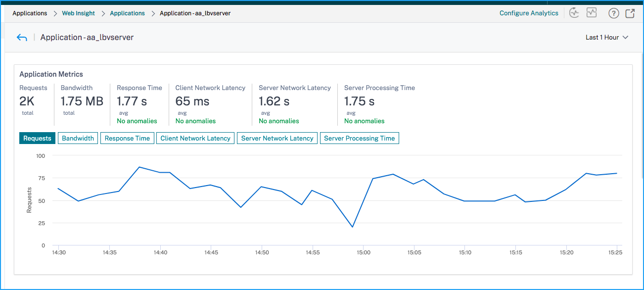Click the Application Metrics heading
Viewport: 644px width, 290px height.
(51, 74)
